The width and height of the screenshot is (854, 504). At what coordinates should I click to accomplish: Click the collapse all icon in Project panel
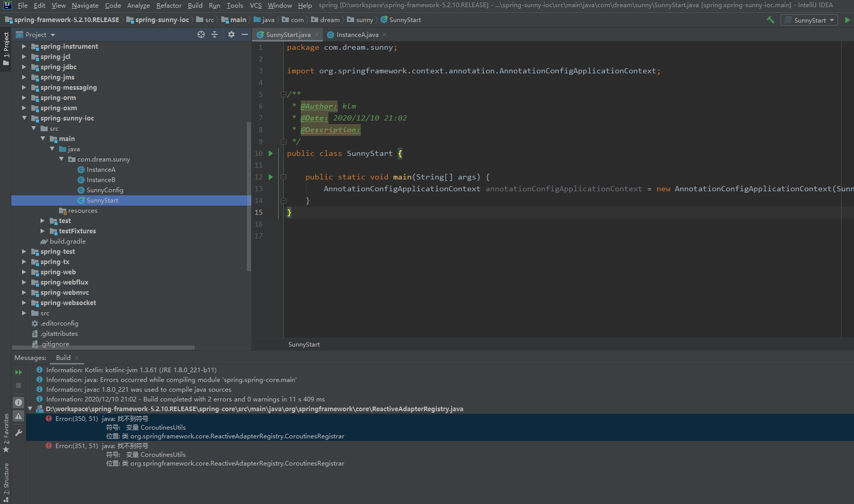tap(215, 34)
